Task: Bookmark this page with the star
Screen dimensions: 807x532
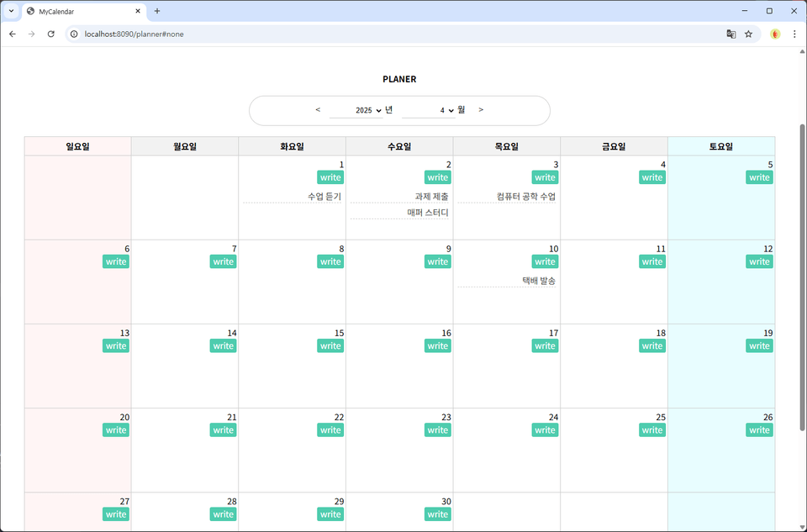Action: [748, 34]
